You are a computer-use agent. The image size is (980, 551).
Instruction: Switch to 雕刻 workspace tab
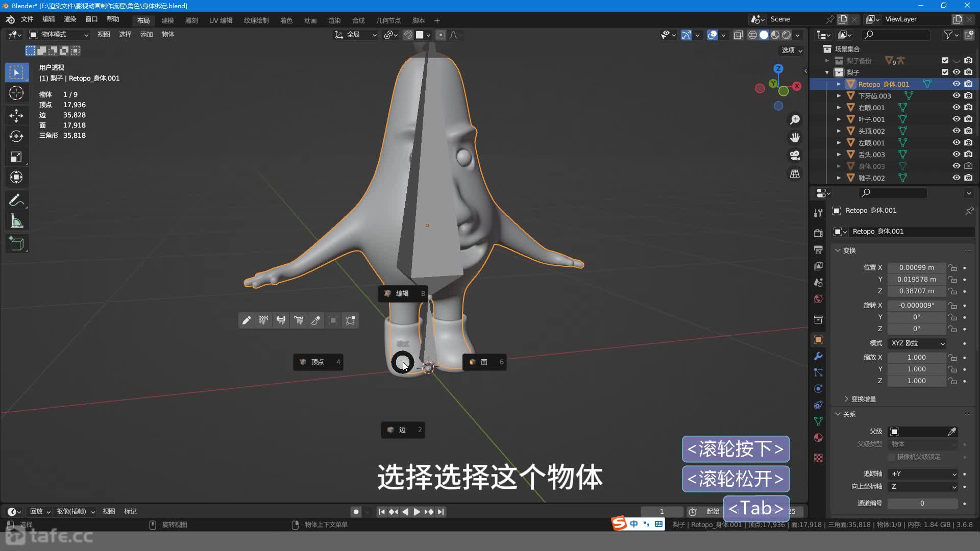point(191,20)
